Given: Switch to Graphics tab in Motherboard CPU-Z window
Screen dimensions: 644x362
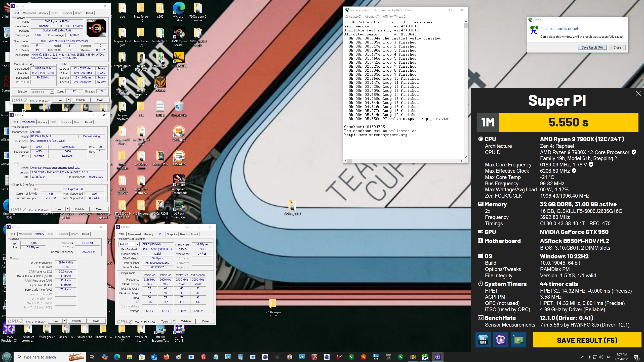Looking at the screenshot, I should coord(66,122).
